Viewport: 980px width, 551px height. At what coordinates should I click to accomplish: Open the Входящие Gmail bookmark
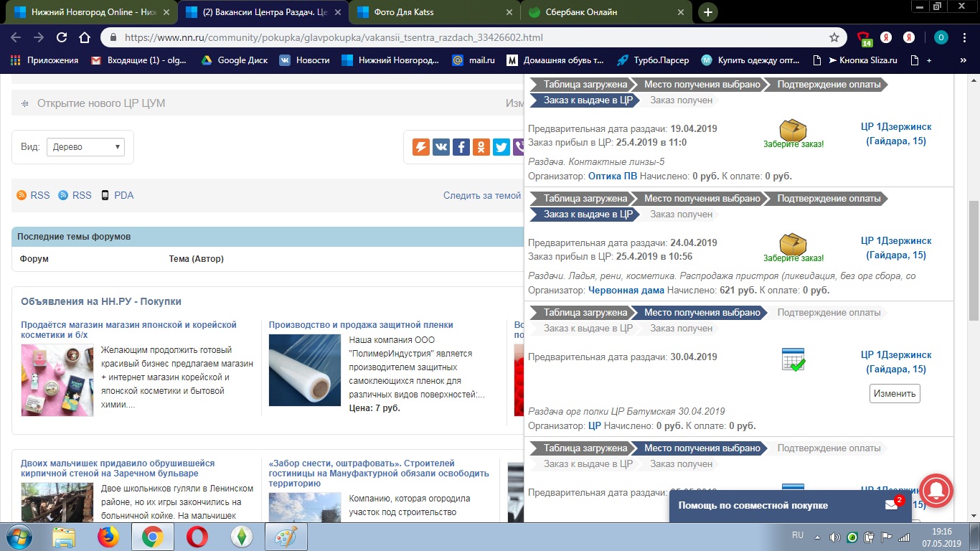click(x=138, y=60)
